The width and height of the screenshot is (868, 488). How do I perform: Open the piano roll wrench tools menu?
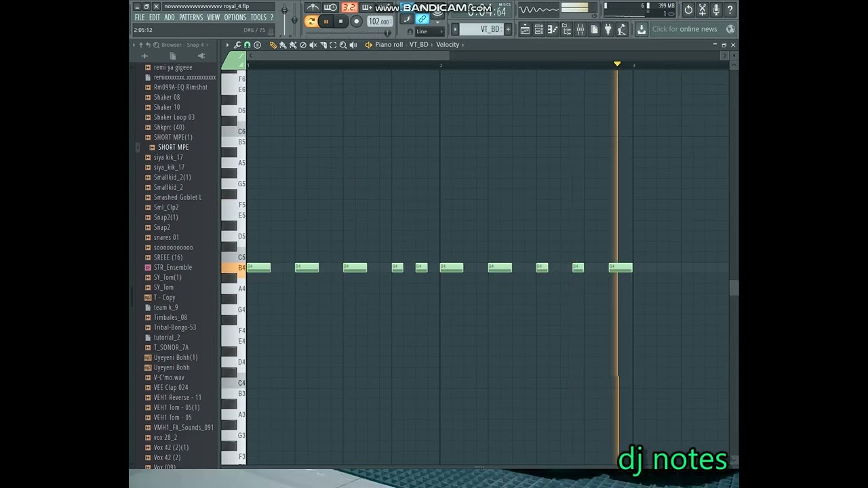[x=237, y=45]
